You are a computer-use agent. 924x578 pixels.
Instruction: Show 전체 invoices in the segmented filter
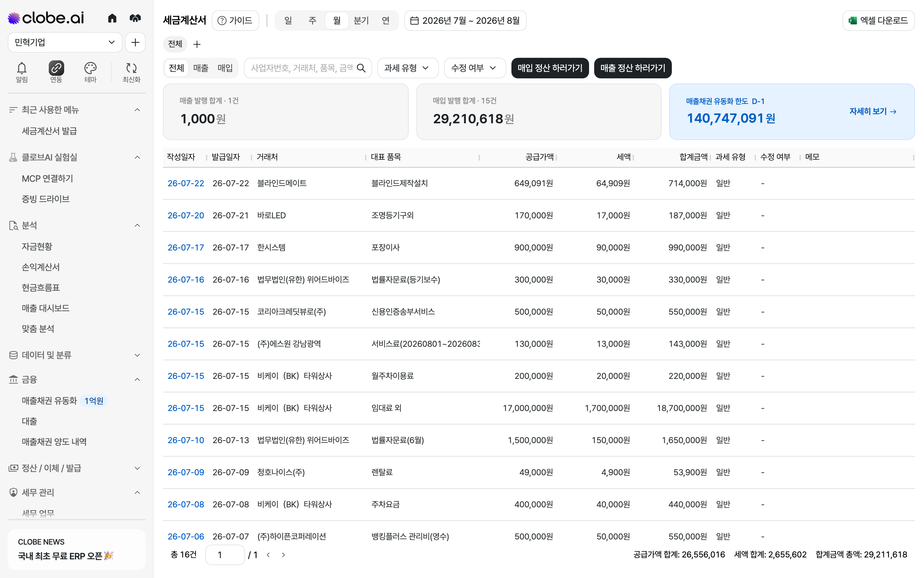[x=176, y=68]
